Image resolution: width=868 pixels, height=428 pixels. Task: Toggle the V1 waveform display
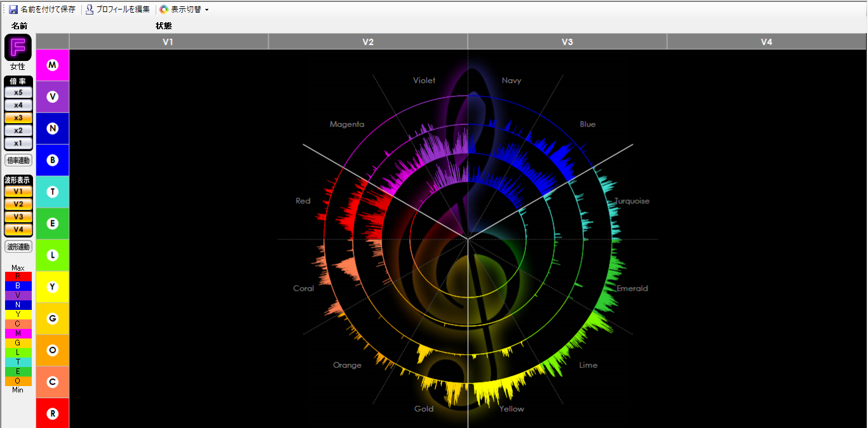pos(18,191)
